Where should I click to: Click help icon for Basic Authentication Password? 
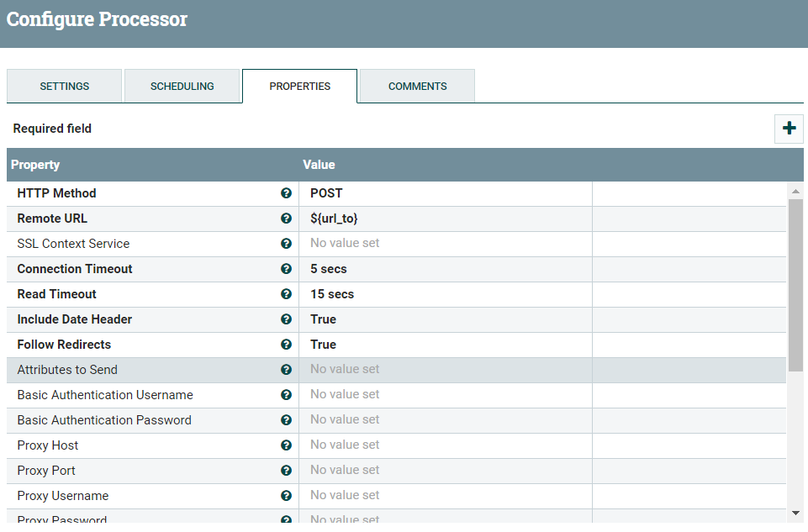coord(286,420)
